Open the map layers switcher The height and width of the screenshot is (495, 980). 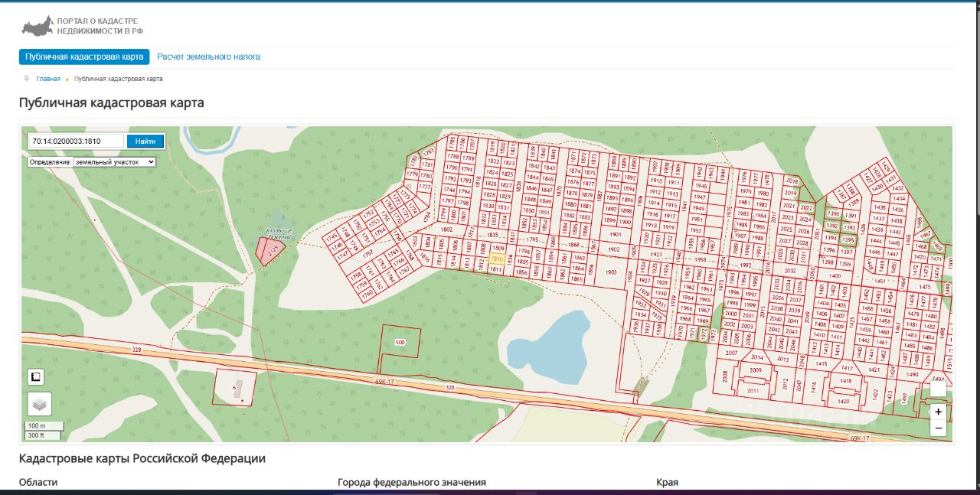coord(39,403)
